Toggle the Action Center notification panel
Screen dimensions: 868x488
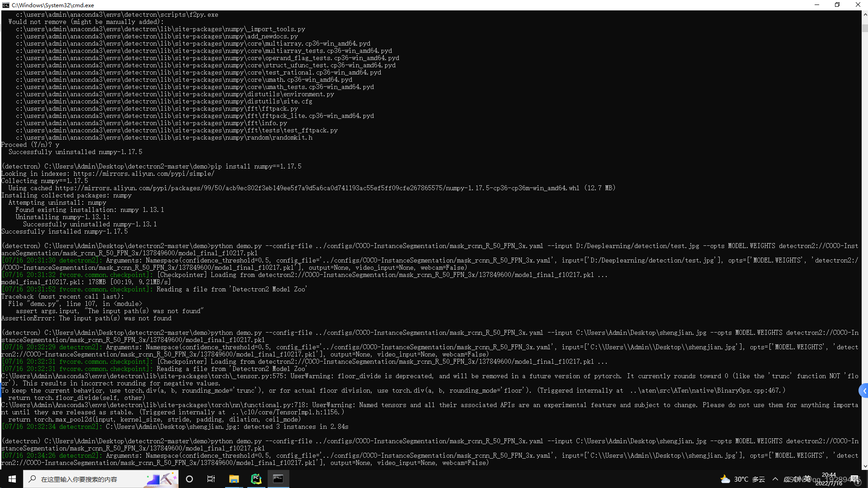click(x=854, y=479)
